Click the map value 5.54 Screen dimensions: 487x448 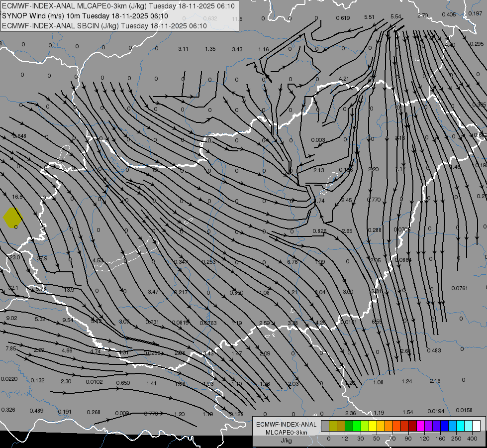(x=396, y=16)
